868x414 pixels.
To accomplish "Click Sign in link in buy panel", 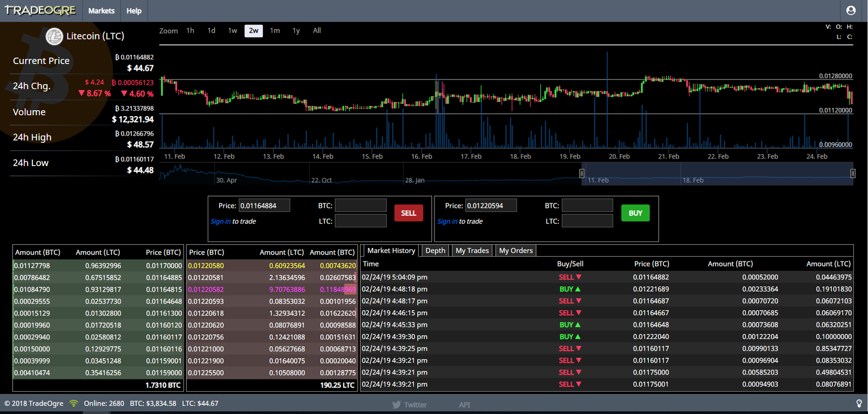I will [447, 221].
